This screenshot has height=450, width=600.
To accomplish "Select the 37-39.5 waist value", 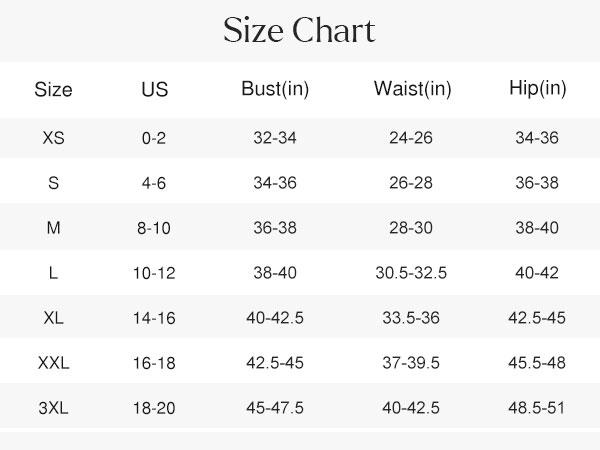I will [x=411, y=364].
